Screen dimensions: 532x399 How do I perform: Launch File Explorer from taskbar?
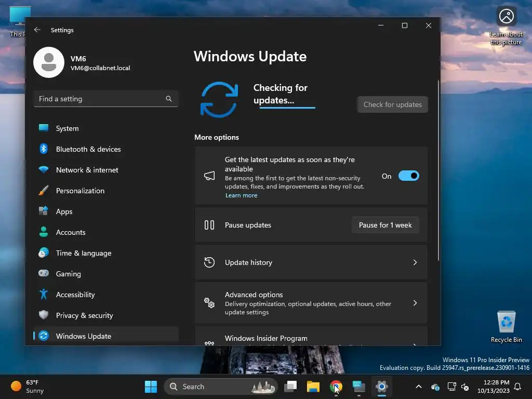click(x=313, y=387)
